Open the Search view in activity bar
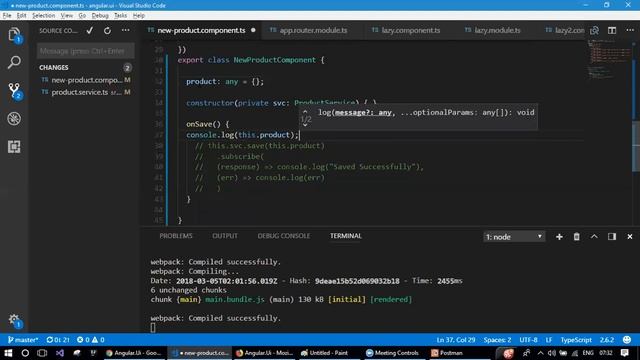This screenshot has width=640, height=360. pos(14,62)
